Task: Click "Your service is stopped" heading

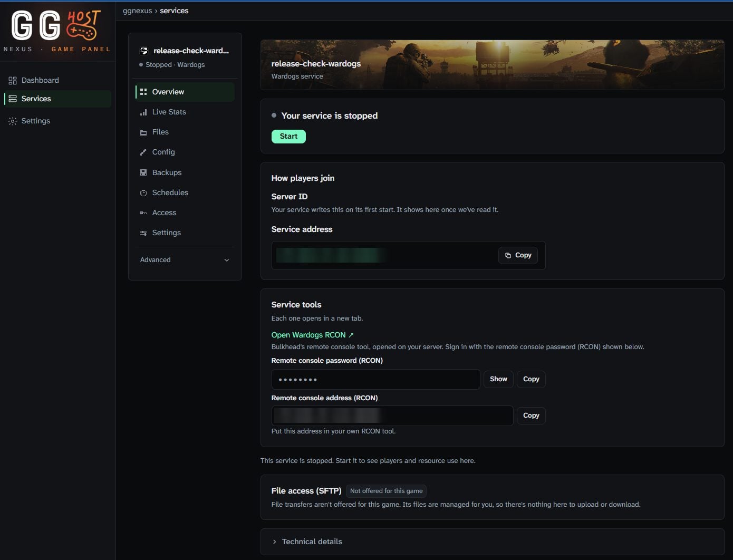Action: pos(330,115)
